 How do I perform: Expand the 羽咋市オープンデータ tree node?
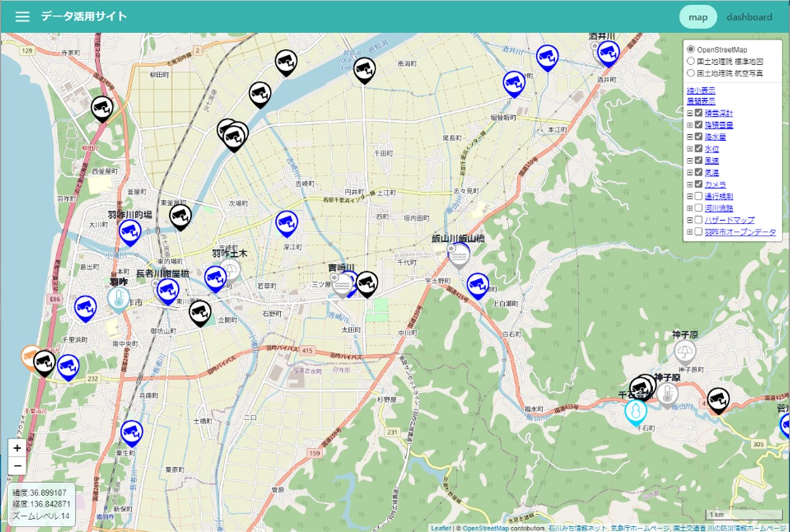pos(690,232)
